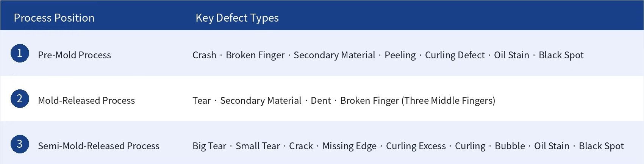This screenshot has width=644, height=164.
Task: Select Broken Finger (Three Middle Fingers)
Action: pyautogui.click(x=417, y=100)
